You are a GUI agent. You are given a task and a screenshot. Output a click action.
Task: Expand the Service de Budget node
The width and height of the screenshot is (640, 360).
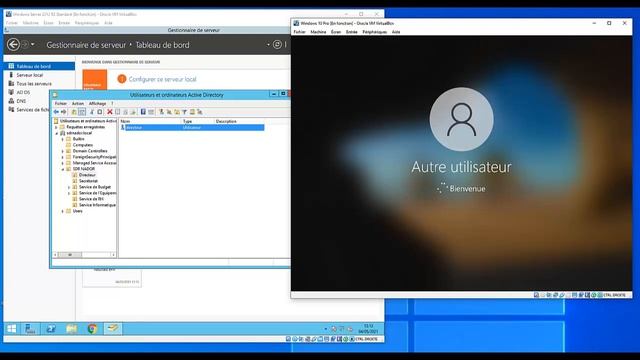(x=69, y=187)
